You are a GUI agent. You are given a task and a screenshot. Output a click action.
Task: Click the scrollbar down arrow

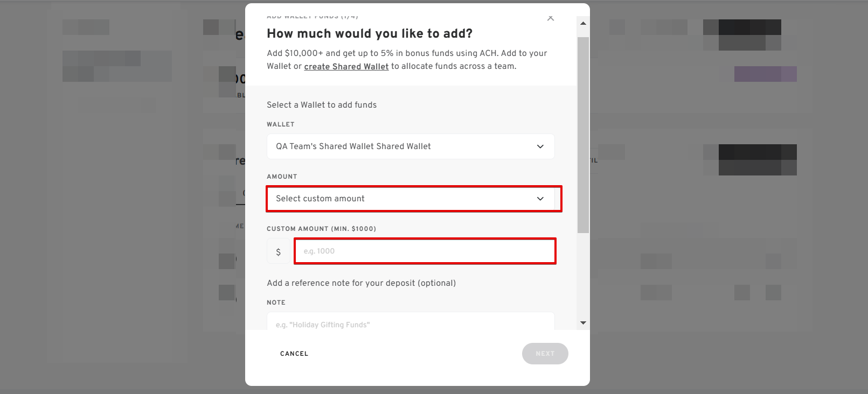pos(583,323)
